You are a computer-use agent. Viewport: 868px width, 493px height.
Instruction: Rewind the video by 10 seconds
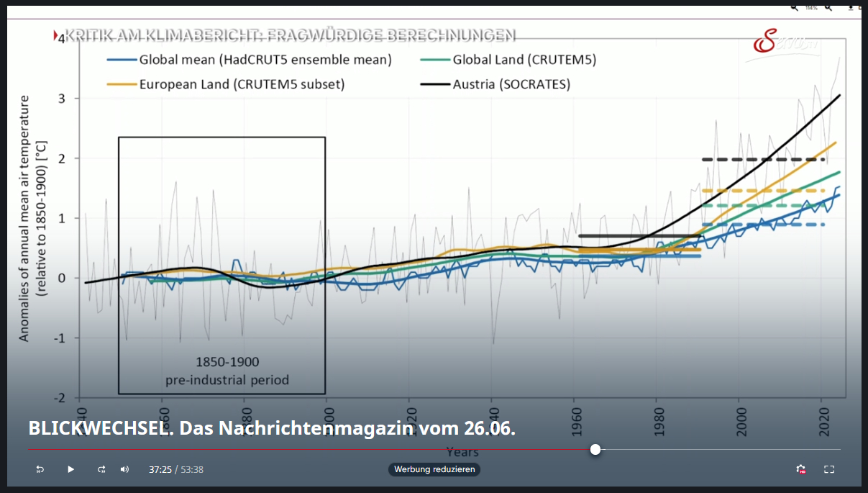[x=40, y=469]
